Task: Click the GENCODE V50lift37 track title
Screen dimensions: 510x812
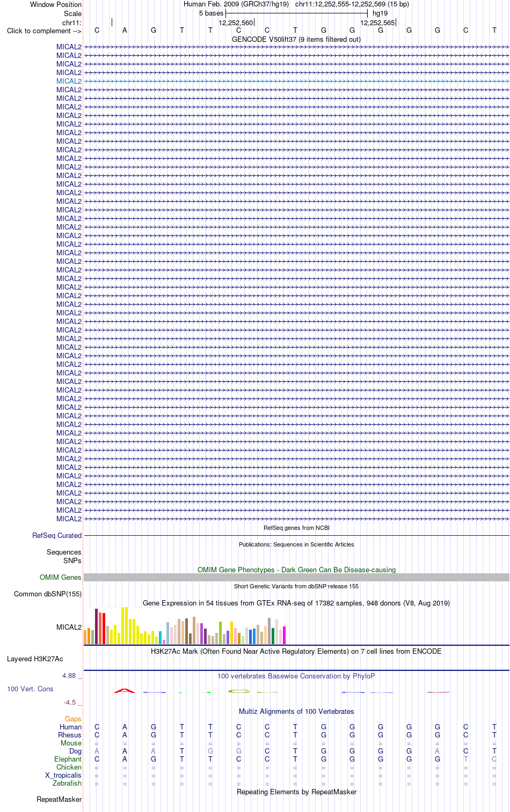Action: coord(296,39)
